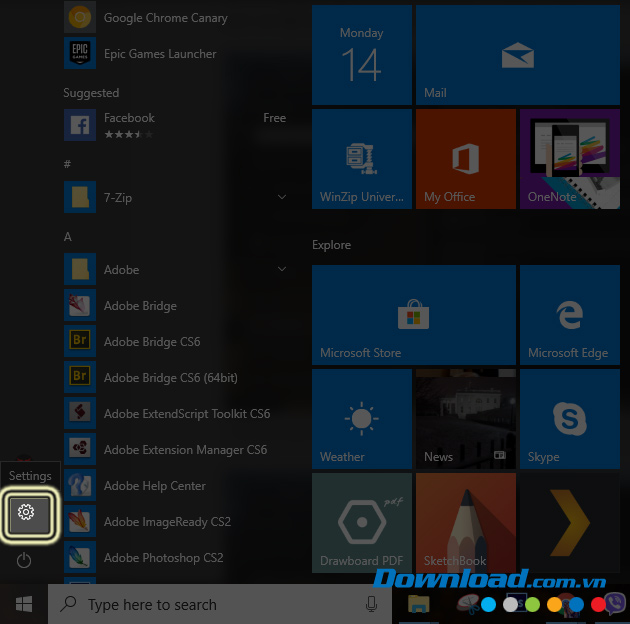Open Adobe ExtendScript Toolkit CS6
This screenshot has width=630, height=624.
(175, 413)
